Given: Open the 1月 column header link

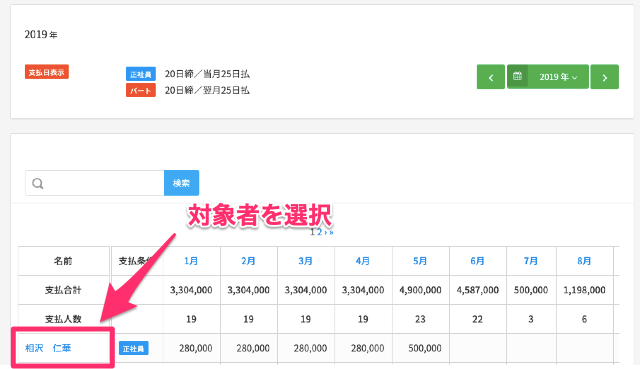Looking at the screenshot, I should click(191, 261).
